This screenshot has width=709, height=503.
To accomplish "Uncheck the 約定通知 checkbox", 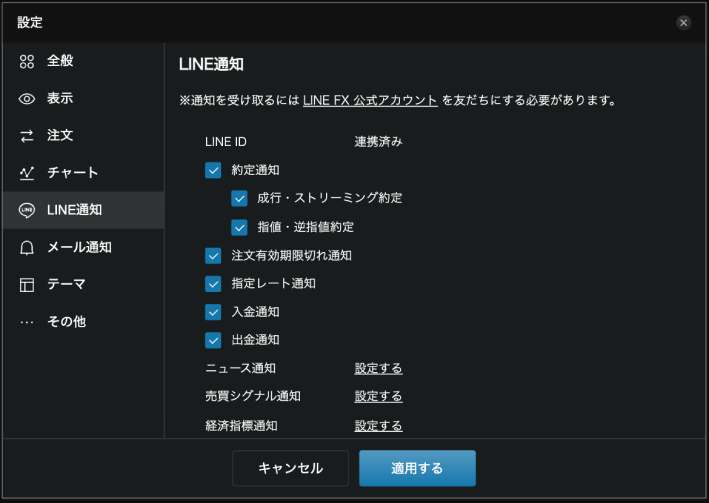I will point(213,170).
